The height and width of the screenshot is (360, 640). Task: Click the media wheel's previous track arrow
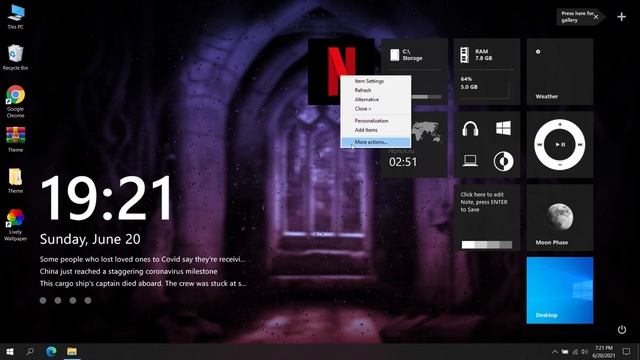(x=540, y=144)
